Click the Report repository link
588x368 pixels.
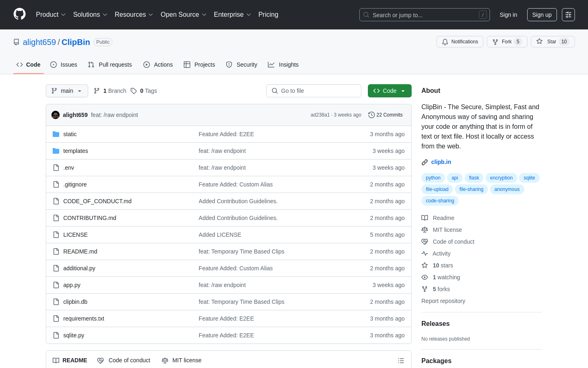click(443, 301)
